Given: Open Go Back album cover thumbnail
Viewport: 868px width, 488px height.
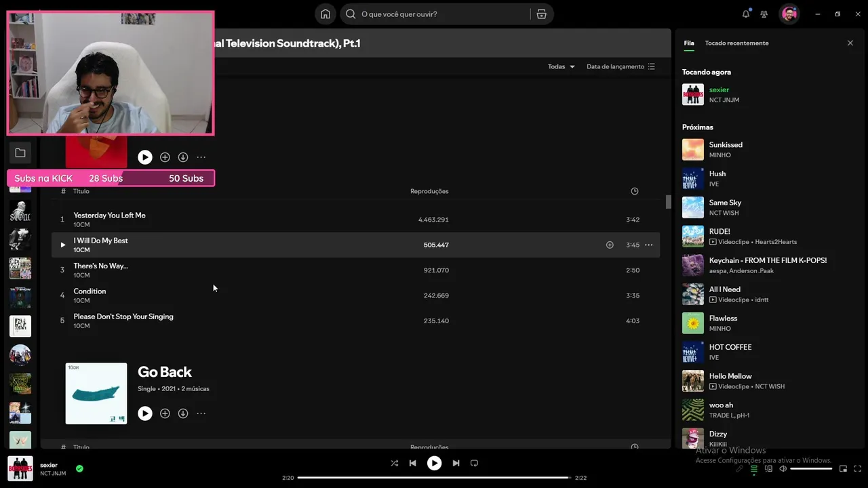Looking at the screenshot, I should pyautogui.click(x=96, y=394).
